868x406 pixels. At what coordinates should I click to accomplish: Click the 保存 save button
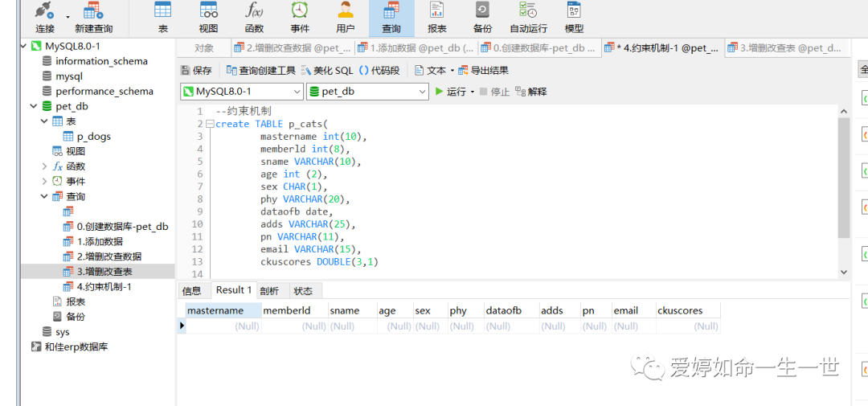(x=197, y=70)
